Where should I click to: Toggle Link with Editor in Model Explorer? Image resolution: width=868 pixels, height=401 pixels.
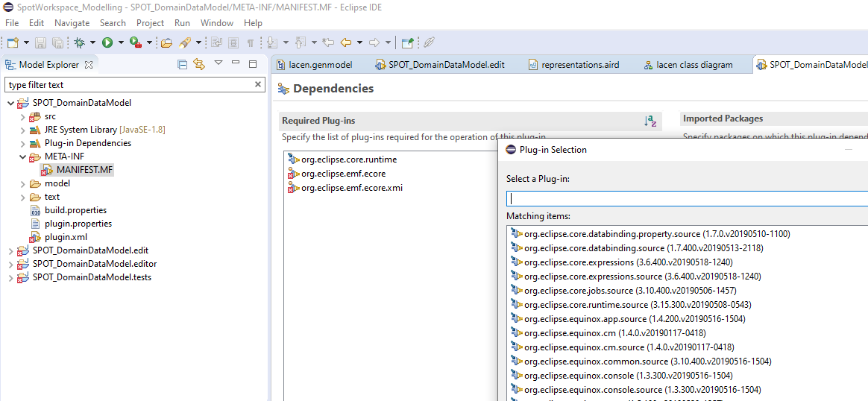(199, 64)
